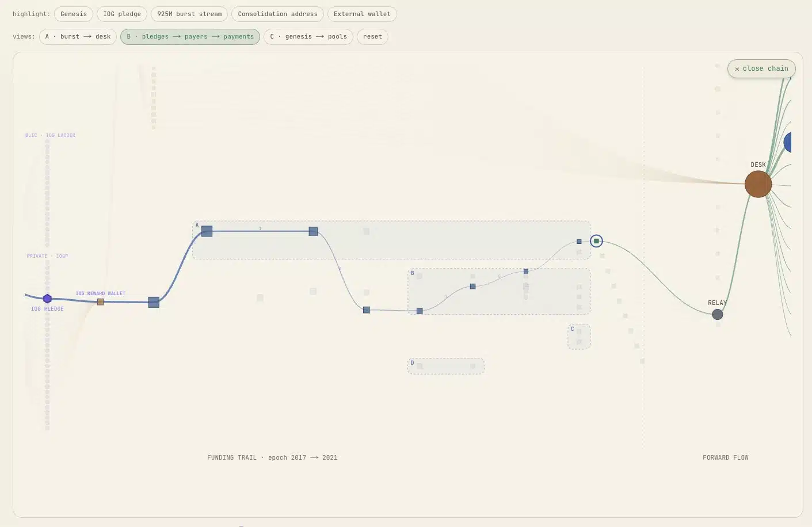Toggle the 925M burst stream highlight
This screenshot has height=527, width=812.
[x=189, y=14]
